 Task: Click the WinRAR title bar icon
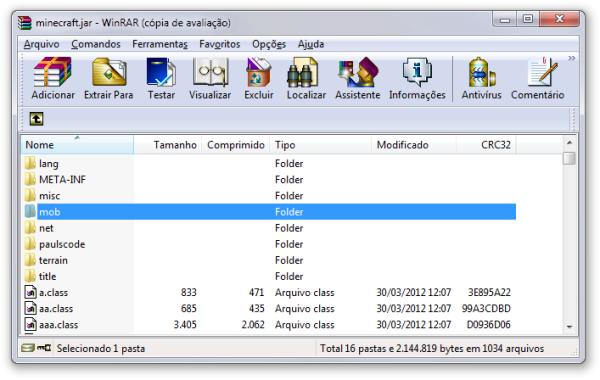pos(25,23)
